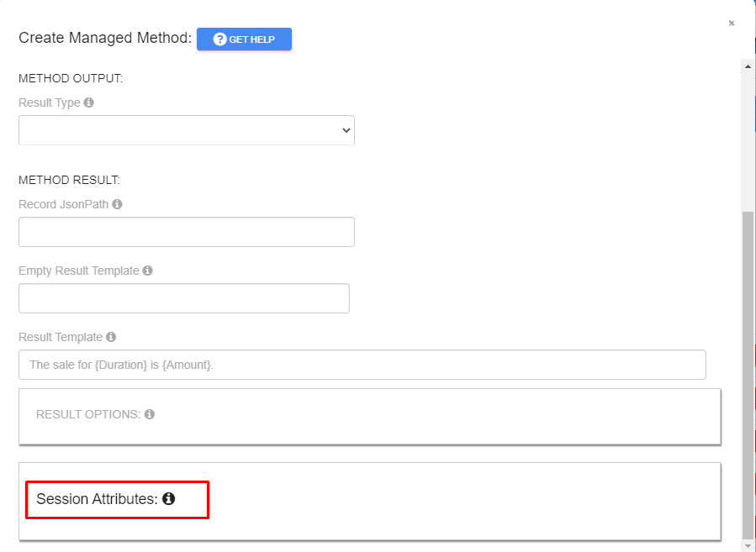
Task: Click the Get Help button
Action: coord(244,39)
